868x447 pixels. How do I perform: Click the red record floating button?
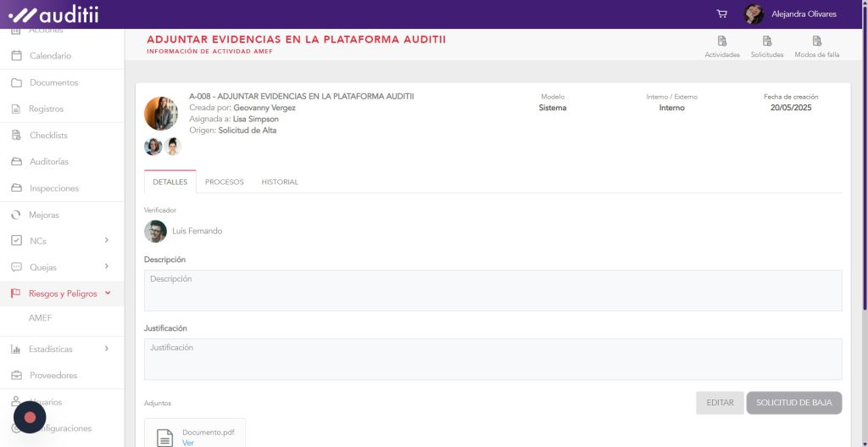click(30, 417)
